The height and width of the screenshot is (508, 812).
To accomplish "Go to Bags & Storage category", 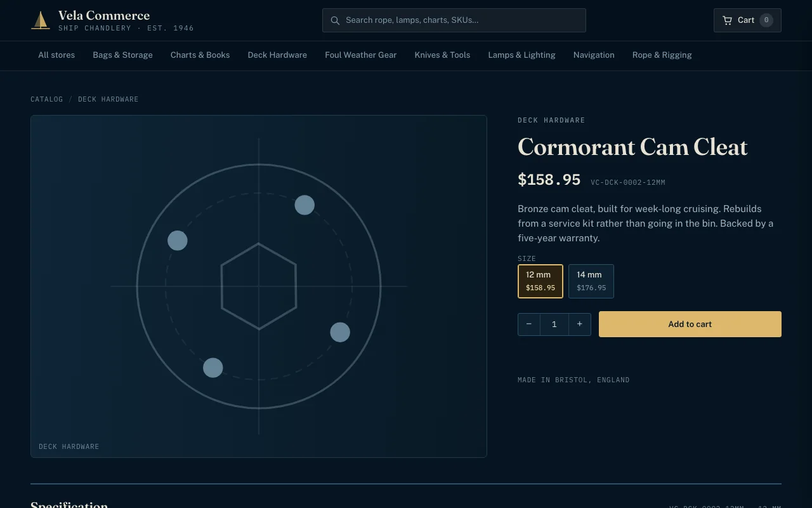I will 122,55.
